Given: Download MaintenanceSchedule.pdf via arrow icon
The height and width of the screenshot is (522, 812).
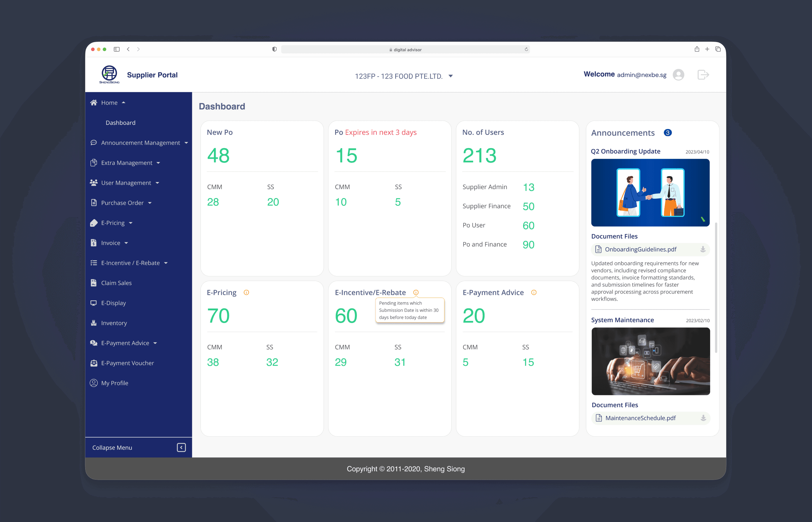Looking at the screenshot, I should click(703, 418).
